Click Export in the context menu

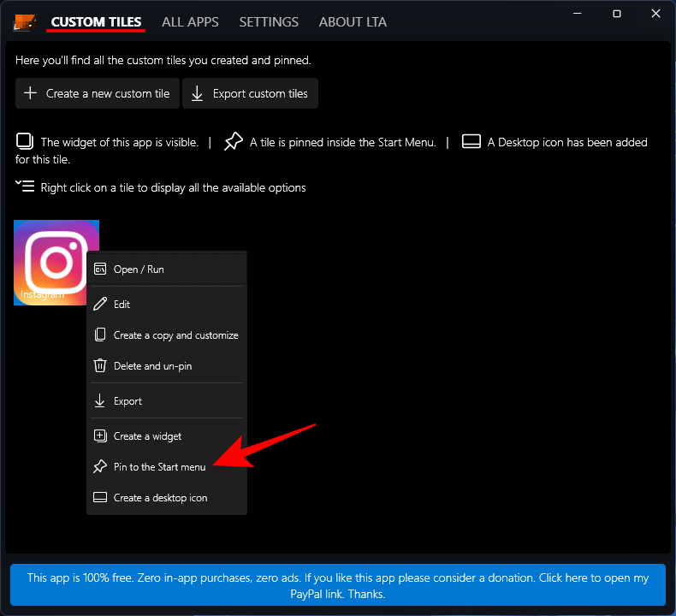127,401
